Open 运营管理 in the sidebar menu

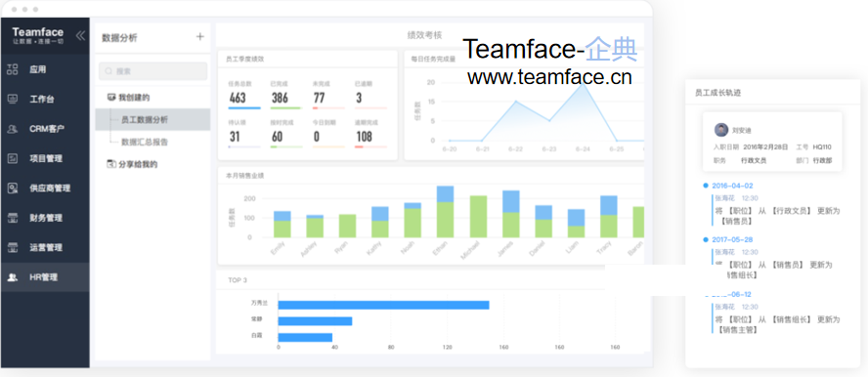pyautogui.click(x=45, y=248)
